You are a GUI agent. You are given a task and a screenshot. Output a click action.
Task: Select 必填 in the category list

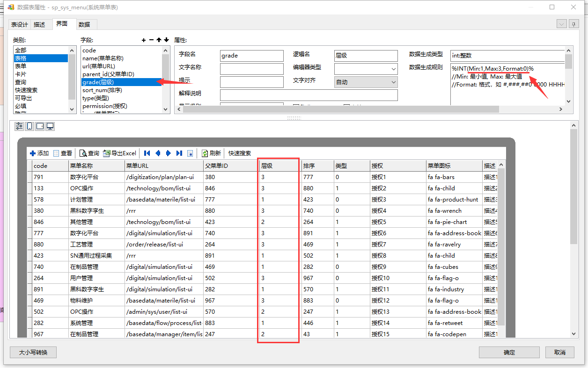[x=41, y=106]
